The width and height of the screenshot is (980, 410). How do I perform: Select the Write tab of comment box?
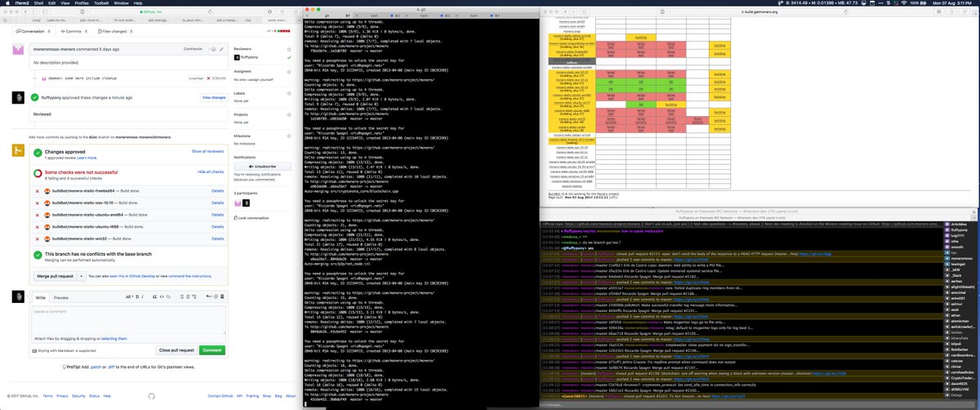pos(41,297)
